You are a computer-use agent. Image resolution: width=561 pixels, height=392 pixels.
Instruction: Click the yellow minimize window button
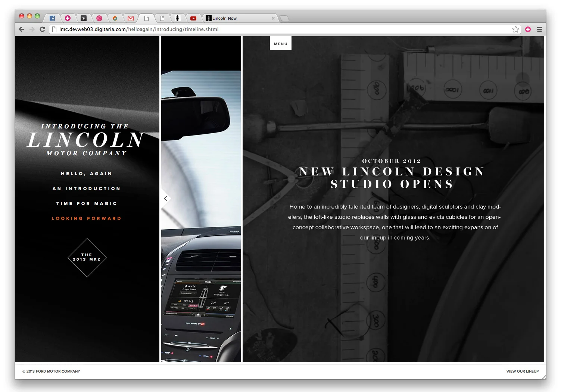coord(29,16)
